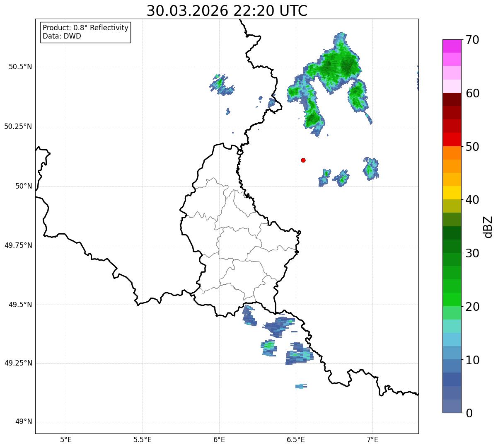The width and height of the screenshot is (498, 448).
Task: Click the orange colorbar segment
Action: point(452,153)
